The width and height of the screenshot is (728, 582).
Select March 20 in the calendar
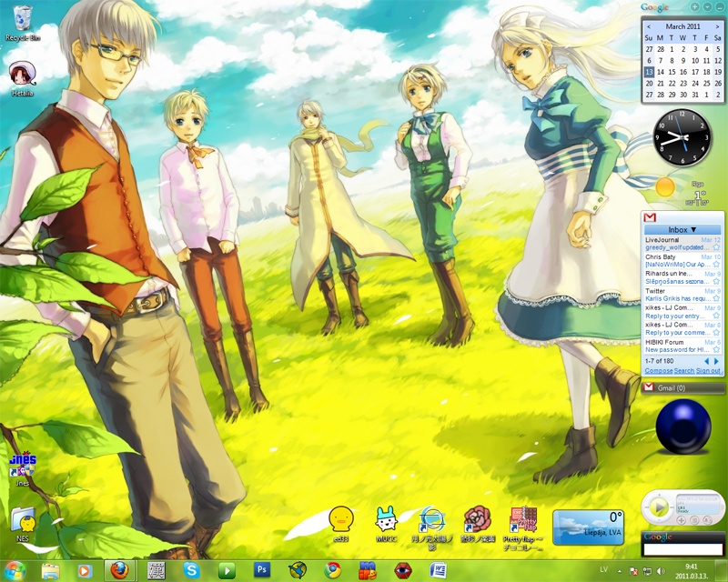pyautogui.click(x=649, y=84)
